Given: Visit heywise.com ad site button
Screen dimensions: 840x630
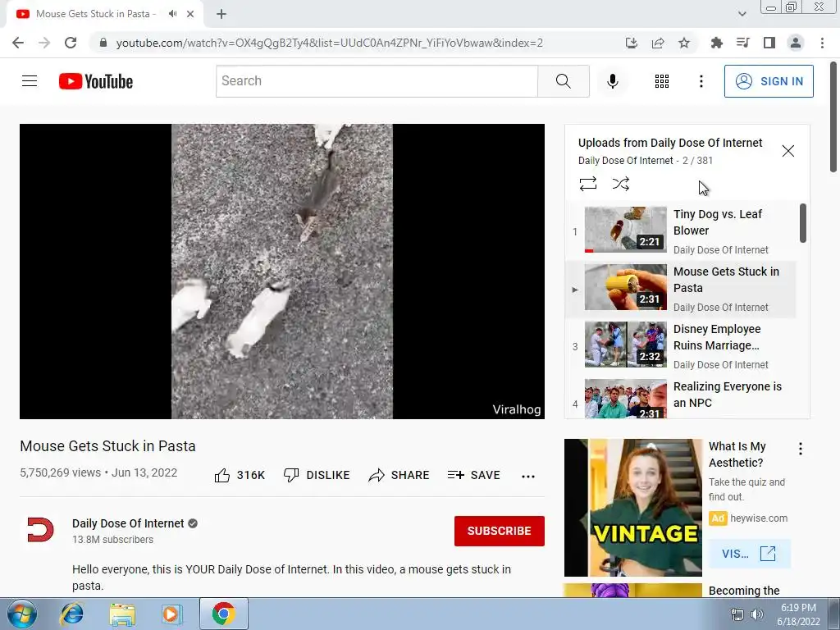Looking at the screenshot, I should [749, 554].
